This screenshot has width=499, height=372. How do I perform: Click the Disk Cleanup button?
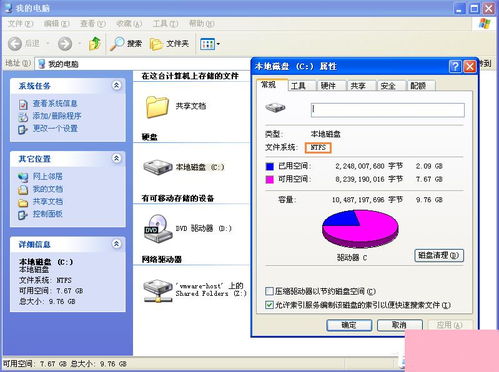pyautogui.click(x=439, y=255)
